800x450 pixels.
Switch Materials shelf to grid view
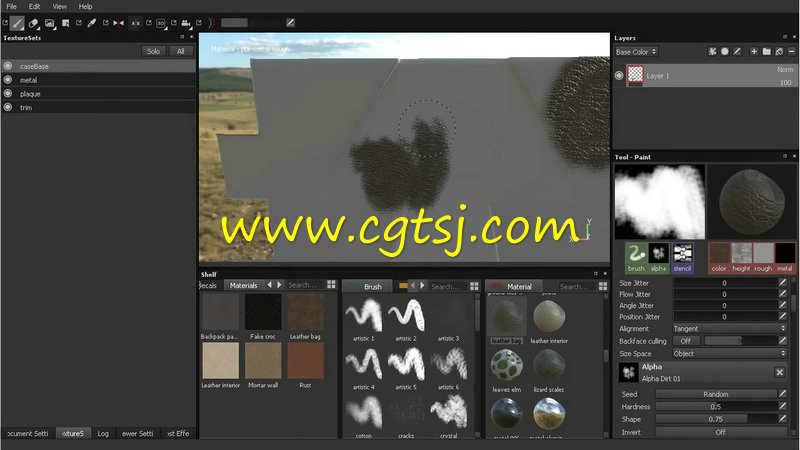(x=331, y=285)
